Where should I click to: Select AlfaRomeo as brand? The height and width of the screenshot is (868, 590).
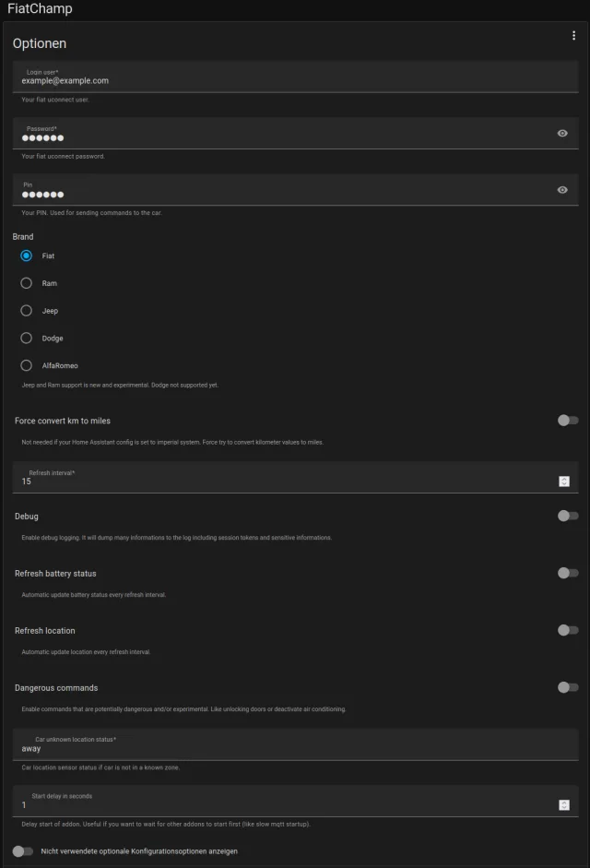[27, 366]
